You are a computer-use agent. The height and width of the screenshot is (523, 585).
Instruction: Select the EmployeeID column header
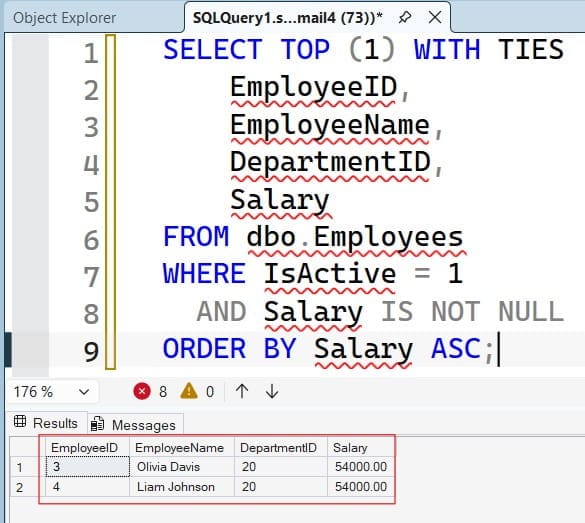tap(87, 447)
